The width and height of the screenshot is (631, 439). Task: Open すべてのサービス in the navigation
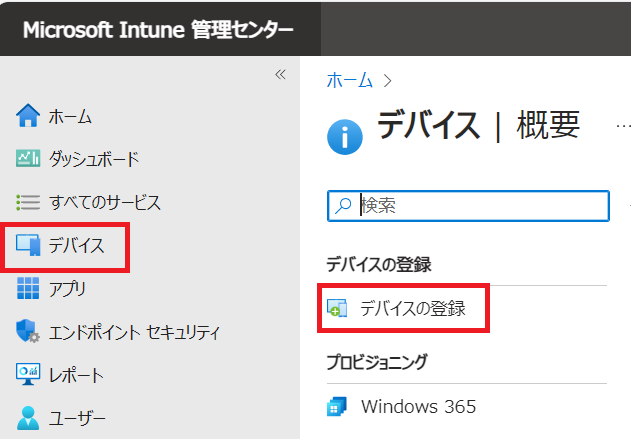pos(105,202)
